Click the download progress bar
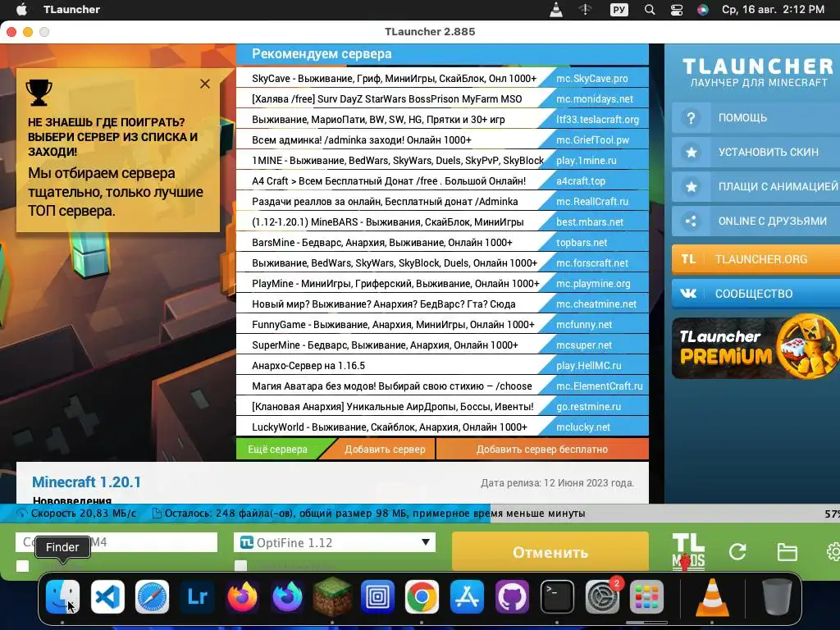 click(x=420, y=514)
